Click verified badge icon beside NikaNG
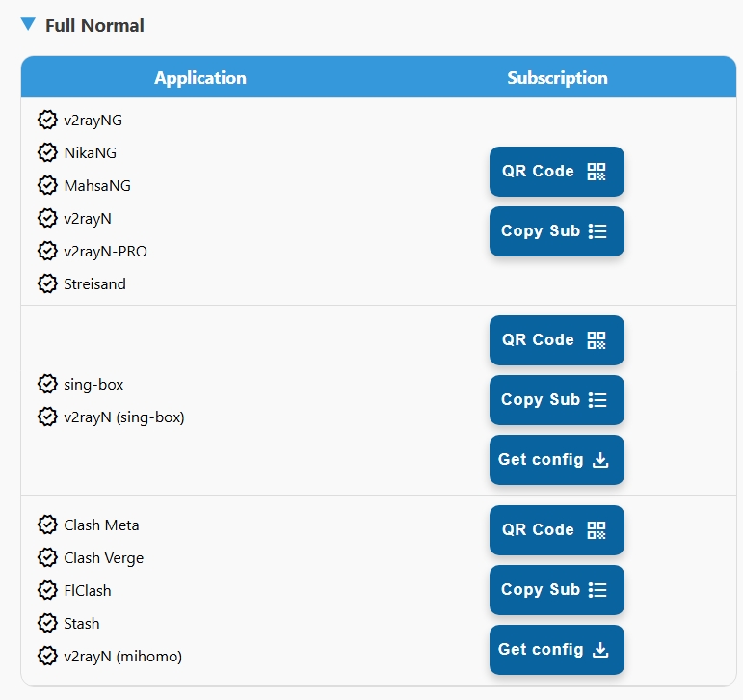 coord(47,152)
